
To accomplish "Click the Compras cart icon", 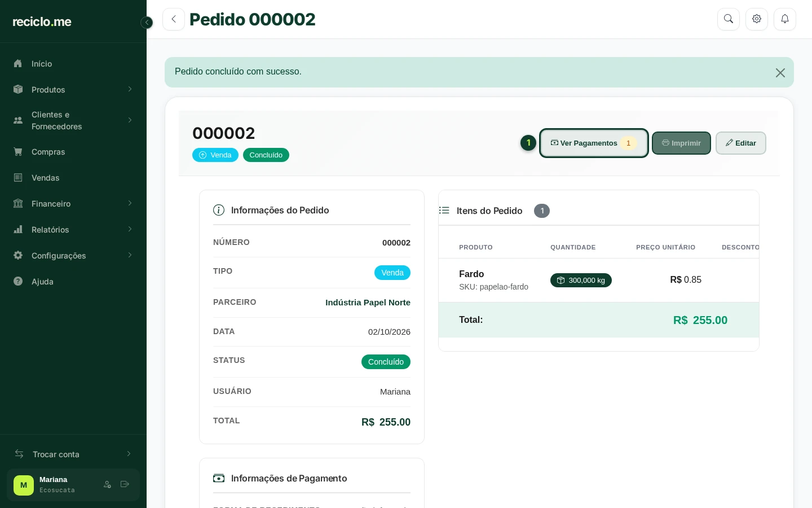I will click(x=18, y=152).
